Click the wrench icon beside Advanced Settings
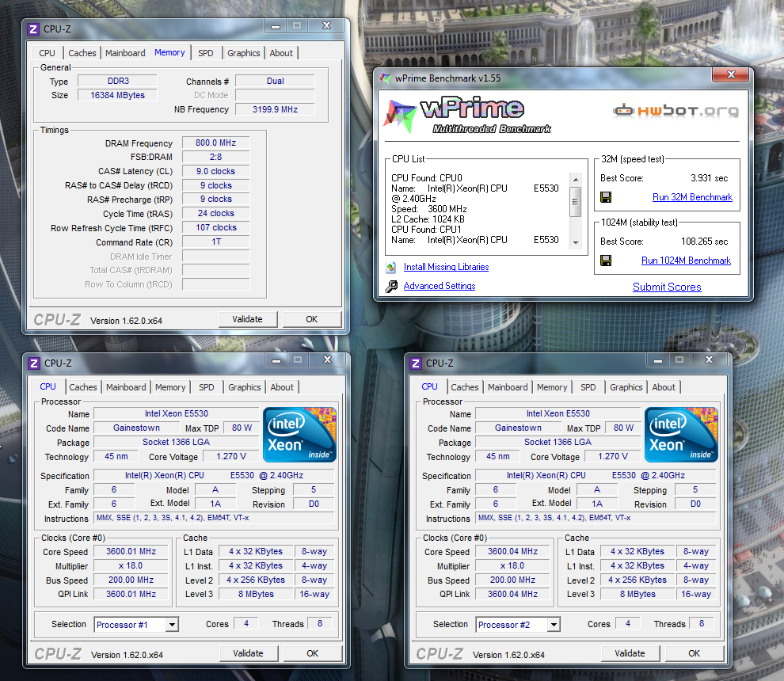Viewport: 784px width, 681px height. [x=391, y=286]
